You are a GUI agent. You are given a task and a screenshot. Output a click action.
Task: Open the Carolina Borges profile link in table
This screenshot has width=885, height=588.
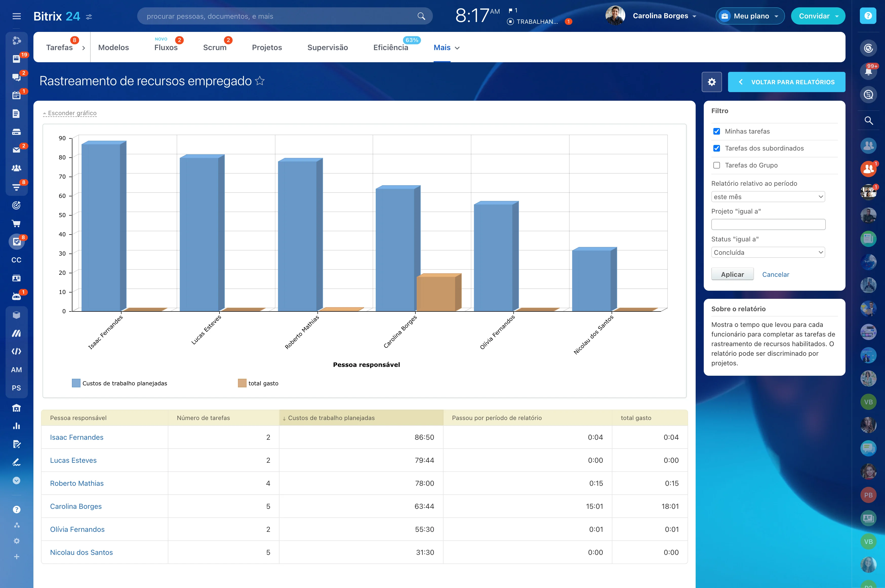click(76, 506)
